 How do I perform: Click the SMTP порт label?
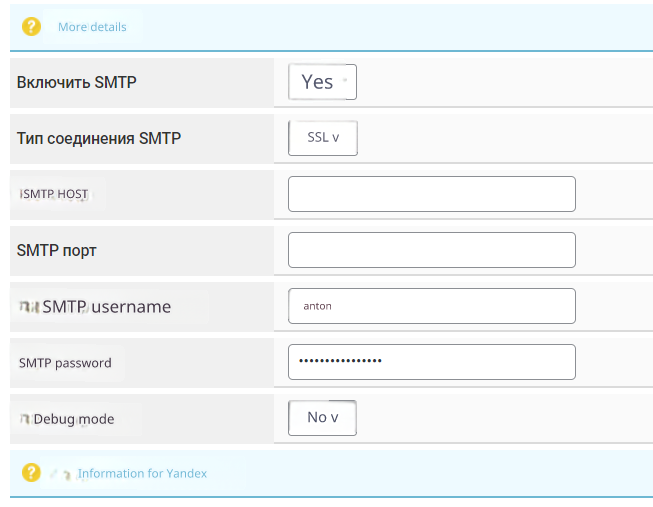(56, 250)
